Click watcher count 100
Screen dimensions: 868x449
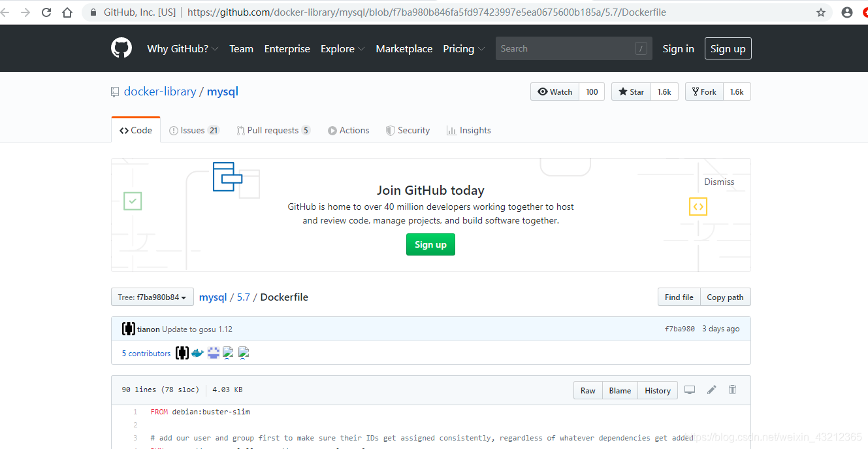[592, 92]
